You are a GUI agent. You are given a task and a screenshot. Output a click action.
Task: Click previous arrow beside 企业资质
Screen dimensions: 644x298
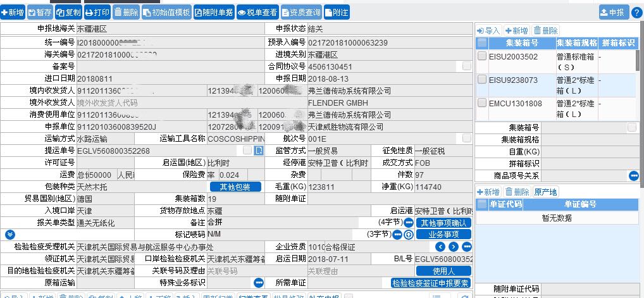point(441,247)
